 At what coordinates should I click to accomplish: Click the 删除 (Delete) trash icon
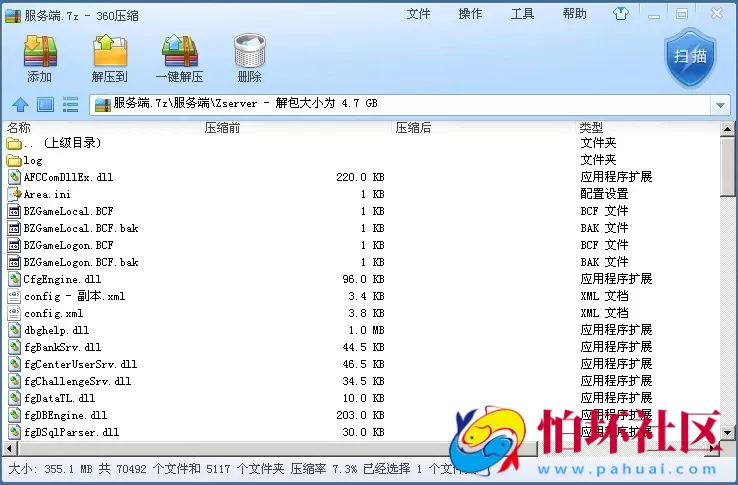[249, 50]
